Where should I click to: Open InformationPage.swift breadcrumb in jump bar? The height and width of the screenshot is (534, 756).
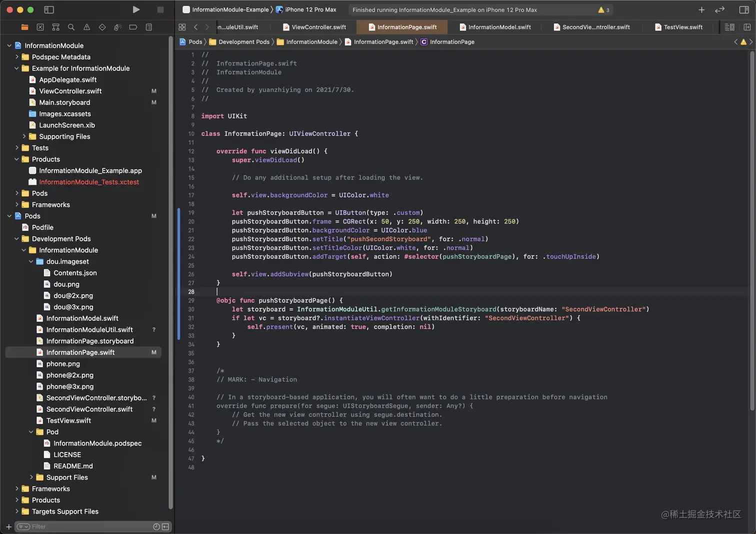(379, 42)
